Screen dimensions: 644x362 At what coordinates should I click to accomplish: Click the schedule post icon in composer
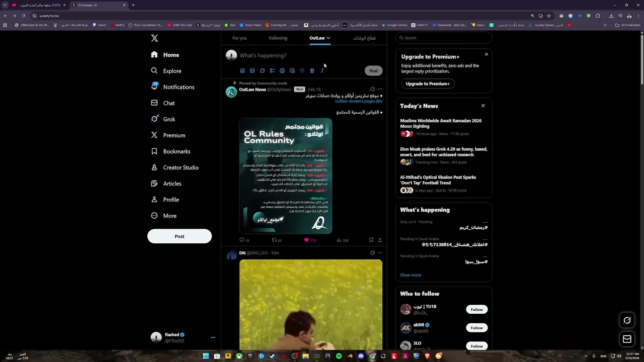[292, 71]
